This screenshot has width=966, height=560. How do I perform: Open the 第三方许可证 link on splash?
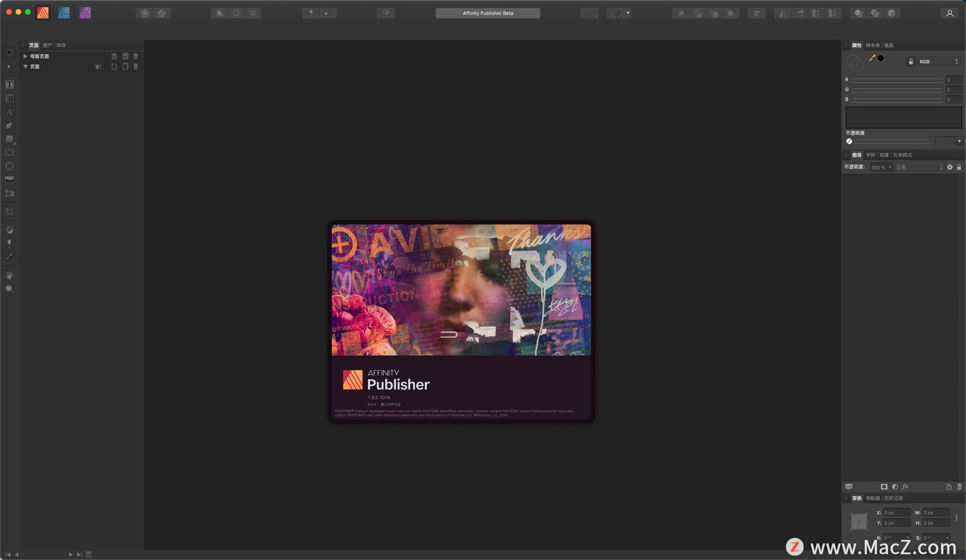[390, 404]
